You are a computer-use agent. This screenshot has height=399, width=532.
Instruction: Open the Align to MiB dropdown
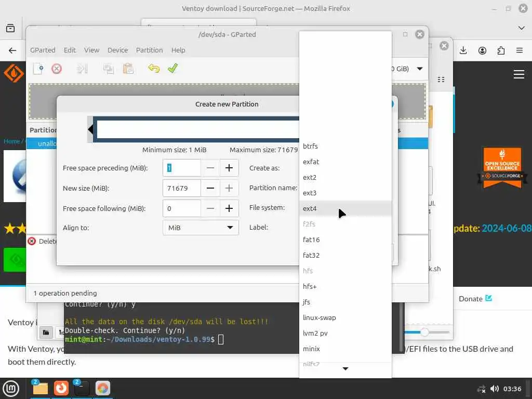click(x=201, y=228)
